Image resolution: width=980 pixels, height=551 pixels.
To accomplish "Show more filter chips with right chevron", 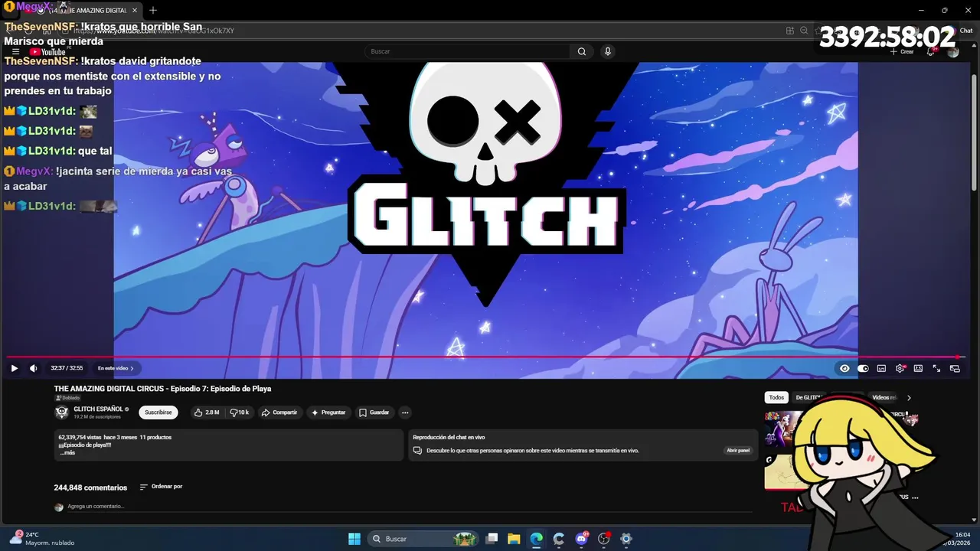I will coord(909,398).
